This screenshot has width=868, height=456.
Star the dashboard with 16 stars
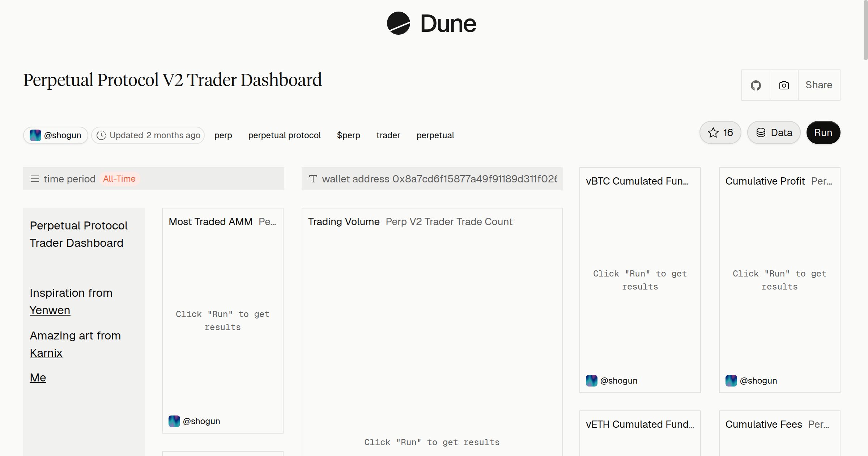click(x=720, y=132)
